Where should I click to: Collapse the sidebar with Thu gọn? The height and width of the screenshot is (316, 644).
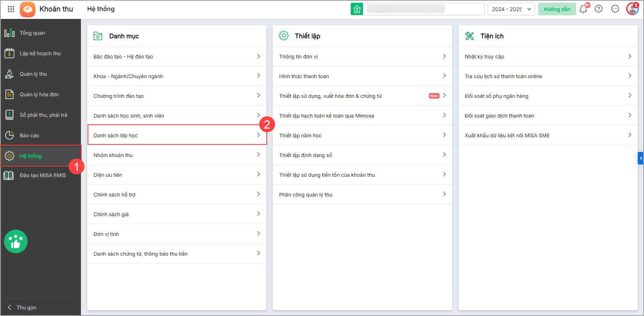26,307
